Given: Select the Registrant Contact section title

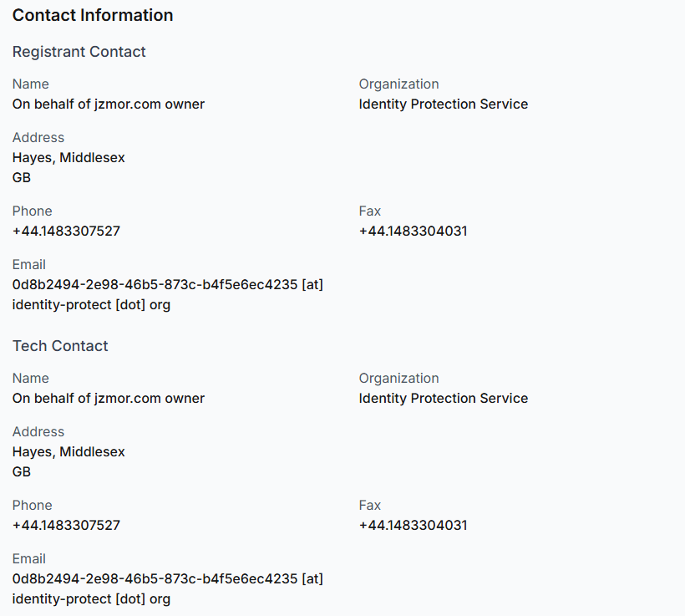Looking at the screenshot, I should click(x=79, y=52).
